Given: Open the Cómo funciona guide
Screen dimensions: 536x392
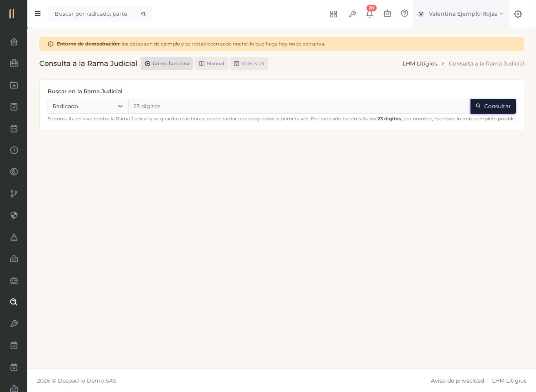Looking at the screenshot, I should pyautogui.click(x=167, y=64).
